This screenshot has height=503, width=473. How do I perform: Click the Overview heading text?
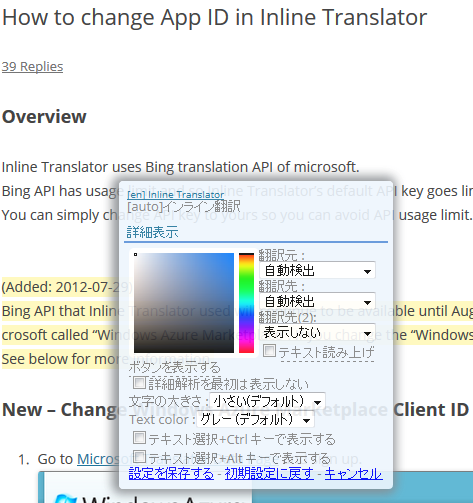(44, 116)
